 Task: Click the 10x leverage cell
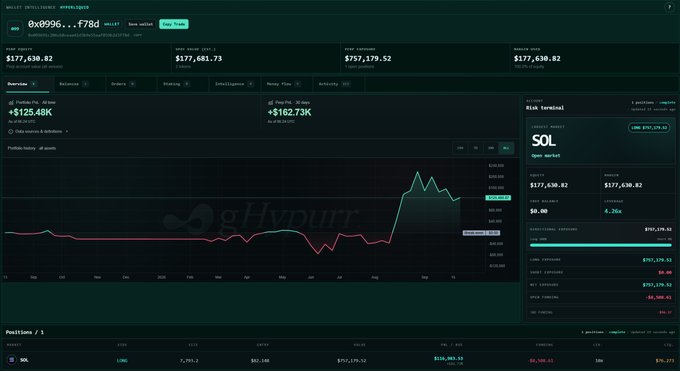tap(599, 361)
